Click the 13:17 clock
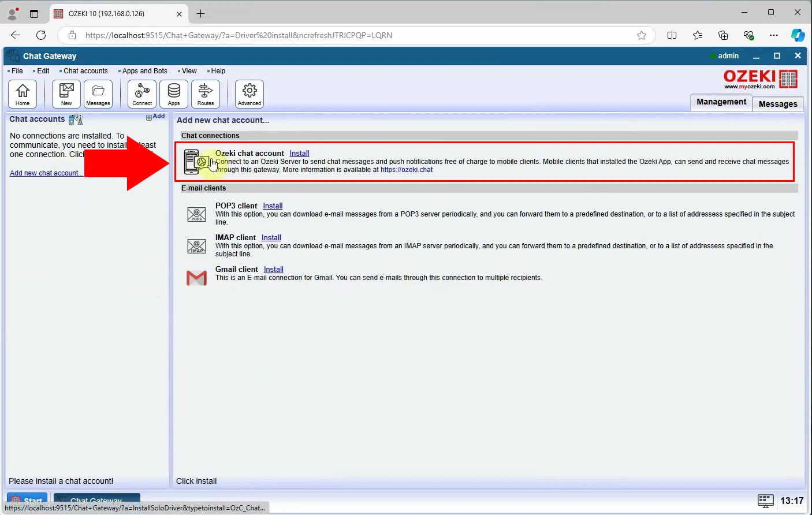Image resolution: width=812 pixels, height=515 pixels. 792,501
